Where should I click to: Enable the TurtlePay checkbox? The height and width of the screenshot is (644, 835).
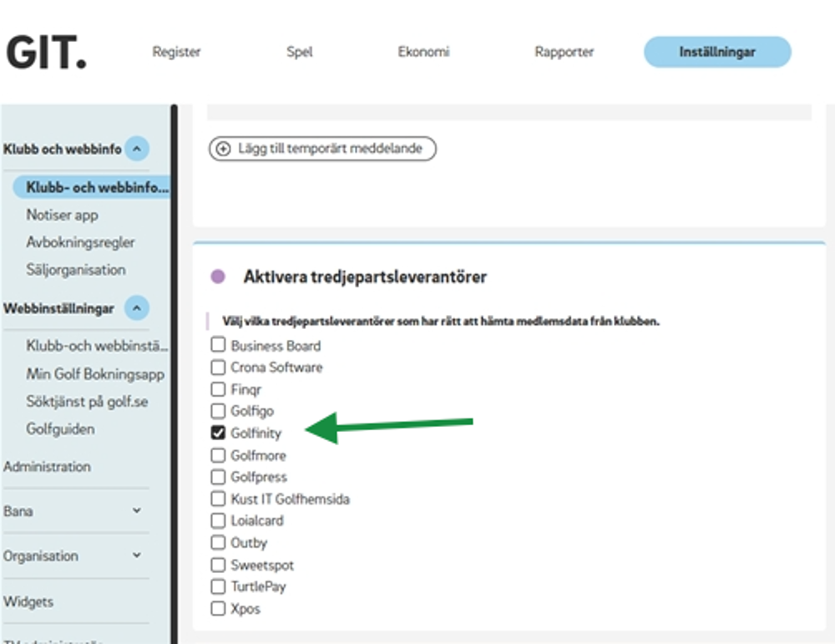(218, 586)
